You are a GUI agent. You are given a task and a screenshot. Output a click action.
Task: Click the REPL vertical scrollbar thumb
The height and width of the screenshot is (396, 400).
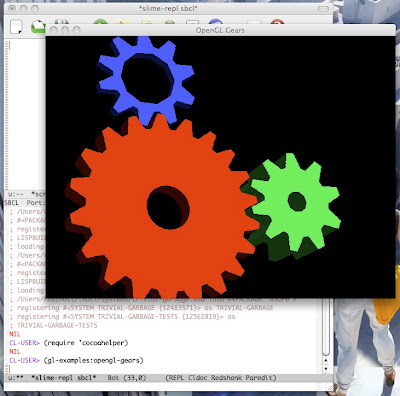click(x=326, y=327)
